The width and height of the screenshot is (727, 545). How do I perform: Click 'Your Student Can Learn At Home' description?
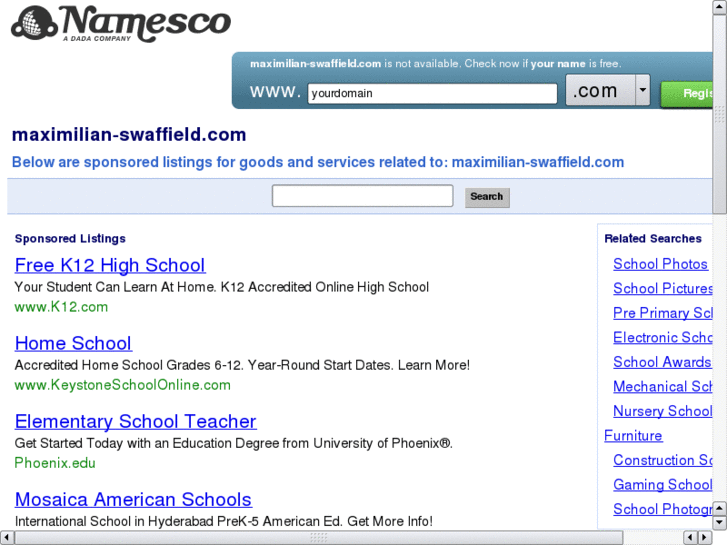(x=222, y=287)
